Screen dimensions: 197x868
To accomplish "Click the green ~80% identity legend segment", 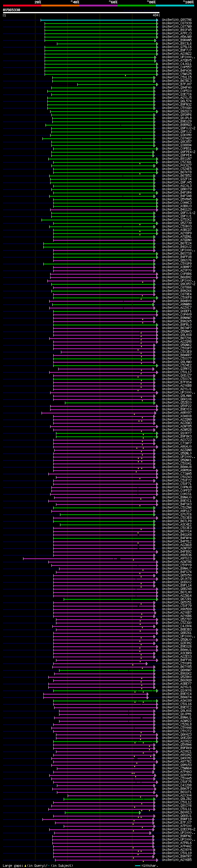I will [x=136, y=6].
